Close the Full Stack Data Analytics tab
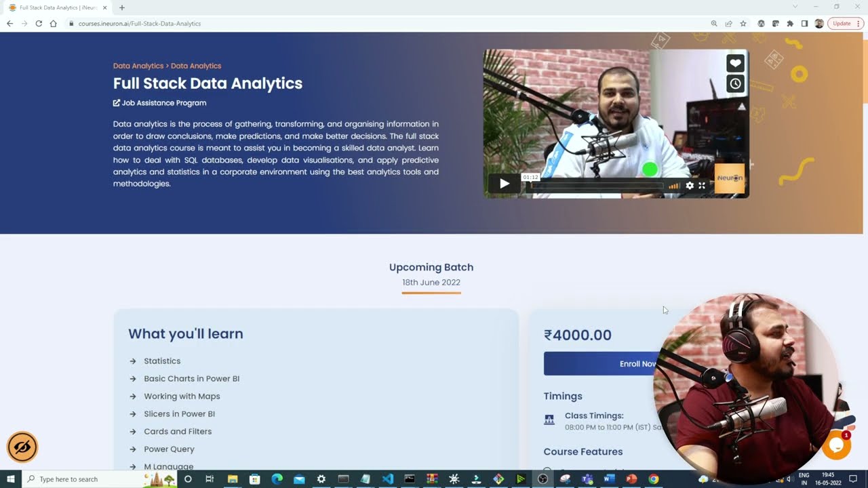The height and width of the screenshot is (488, 868). (105, 7)
